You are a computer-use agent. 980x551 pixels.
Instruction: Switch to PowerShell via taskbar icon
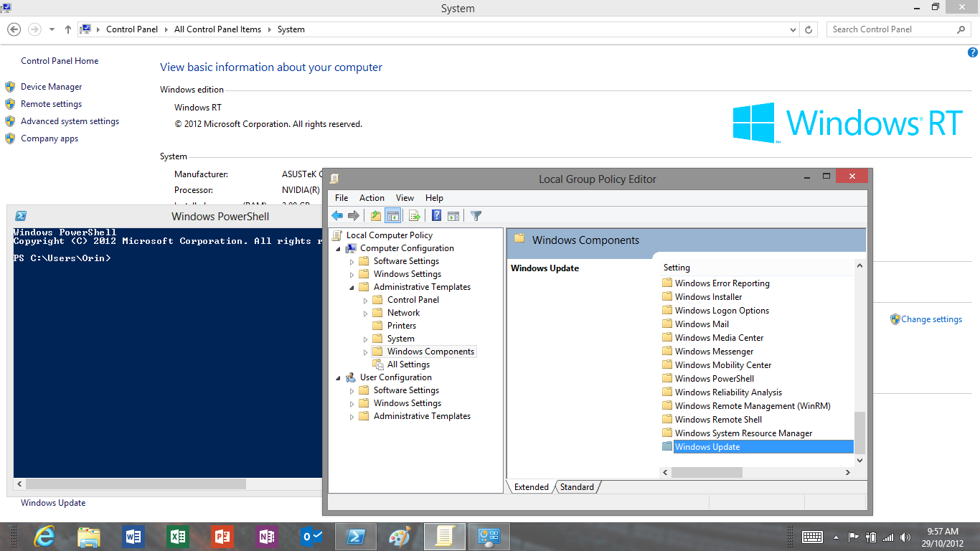(x=356, y=537)
